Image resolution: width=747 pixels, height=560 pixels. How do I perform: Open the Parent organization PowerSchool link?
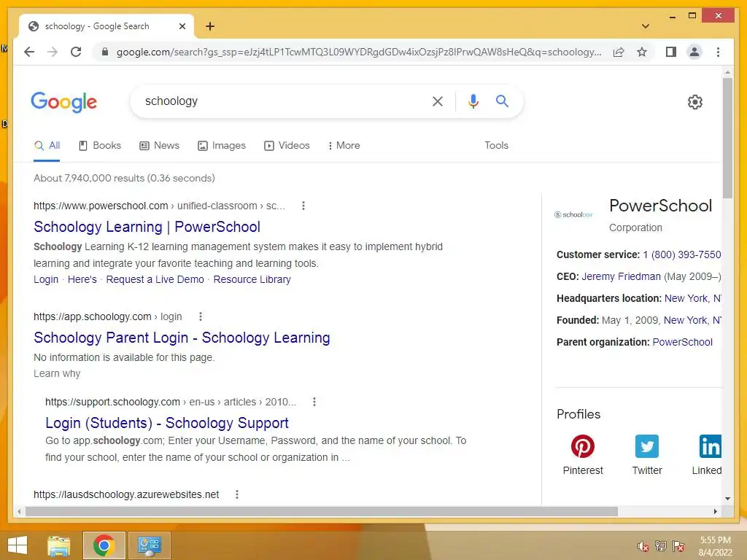[682, 343]
